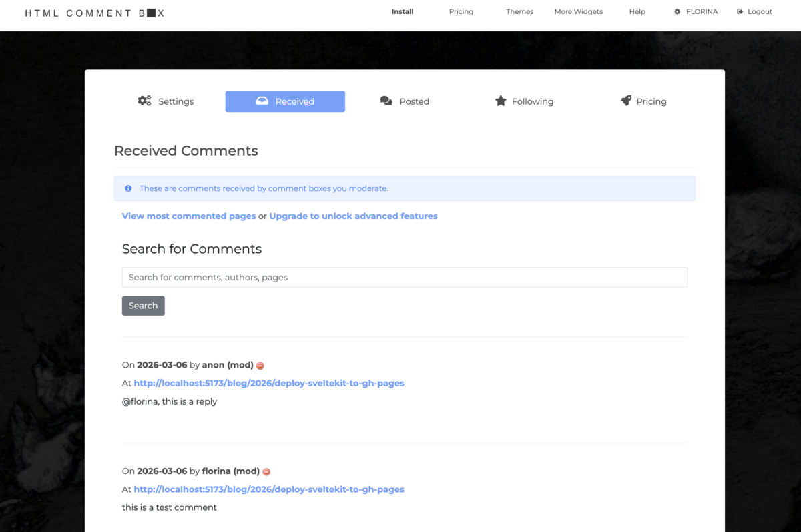Open the Themes page from the navbar

coord(519,11)
